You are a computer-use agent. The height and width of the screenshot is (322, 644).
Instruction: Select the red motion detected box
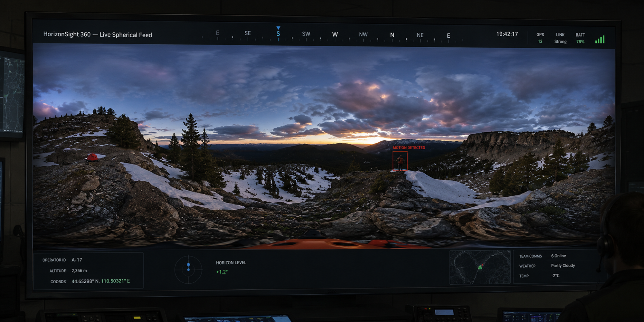coord(400,161)
